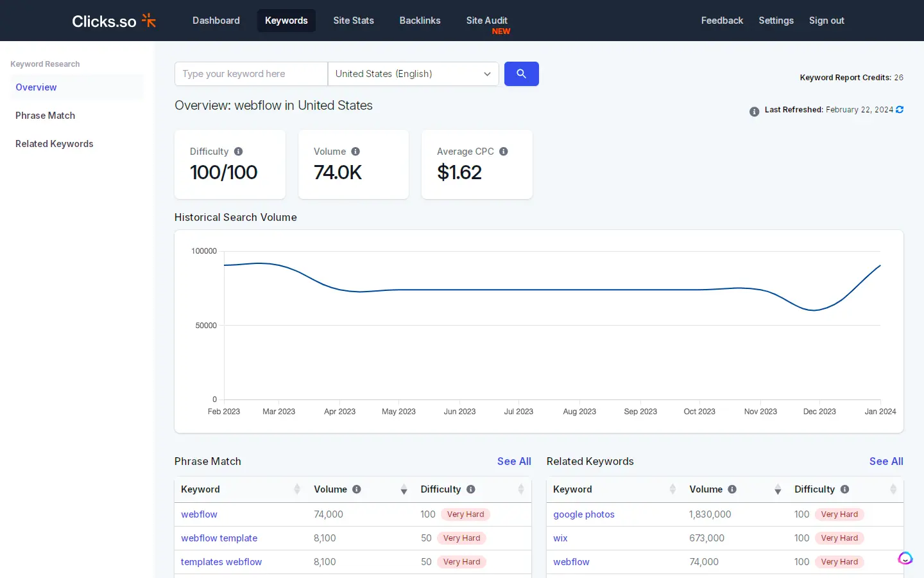The width and height of the screenshot is (924, 578).
Task: Open the Backlinks navigation item
Action: pyautogui.click(x=420, y=21)
